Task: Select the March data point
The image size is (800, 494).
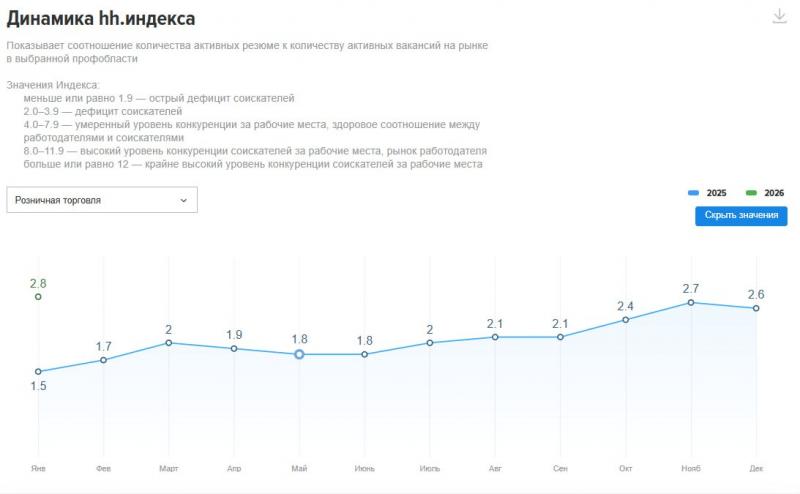Action: (168, 343)
